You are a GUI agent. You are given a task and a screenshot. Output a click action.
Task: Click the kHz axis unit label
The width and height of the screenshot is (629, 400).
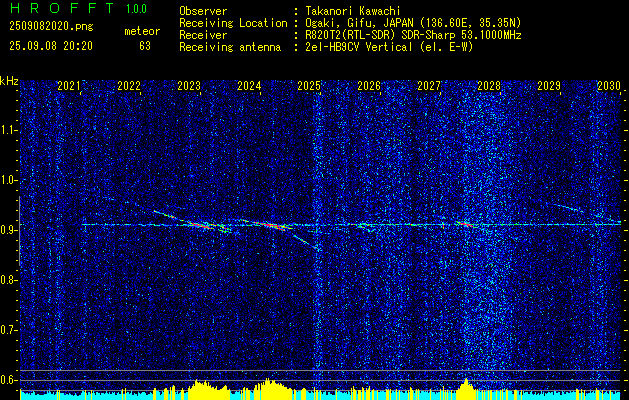tap(9, 81)
